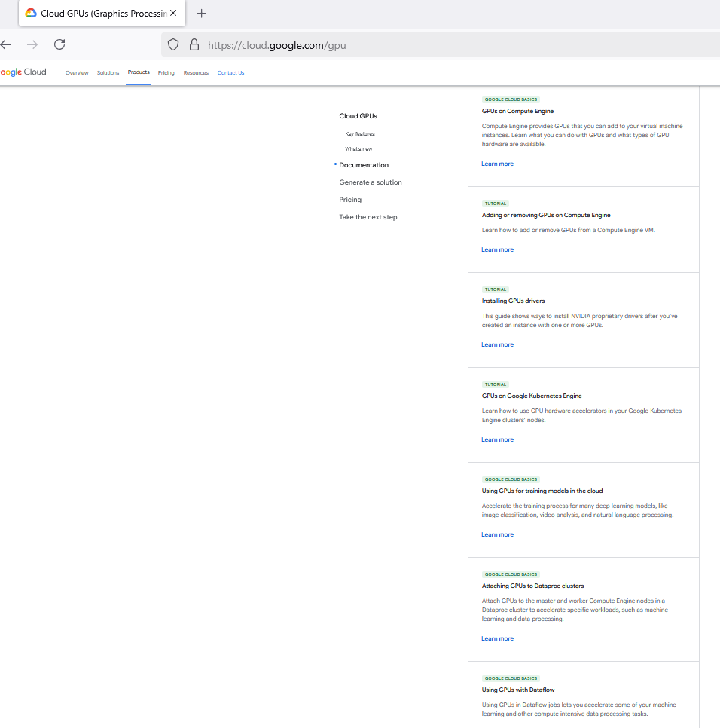
Task: Open the Overview nav item
Action: tap(77, 73)
